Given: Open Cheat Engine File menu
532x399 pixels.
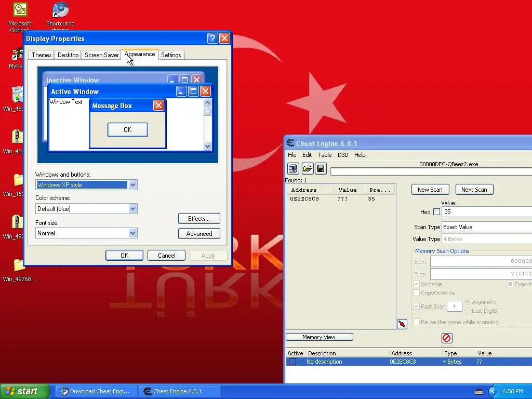Looking at the screenshot, I should click(292, 155).
